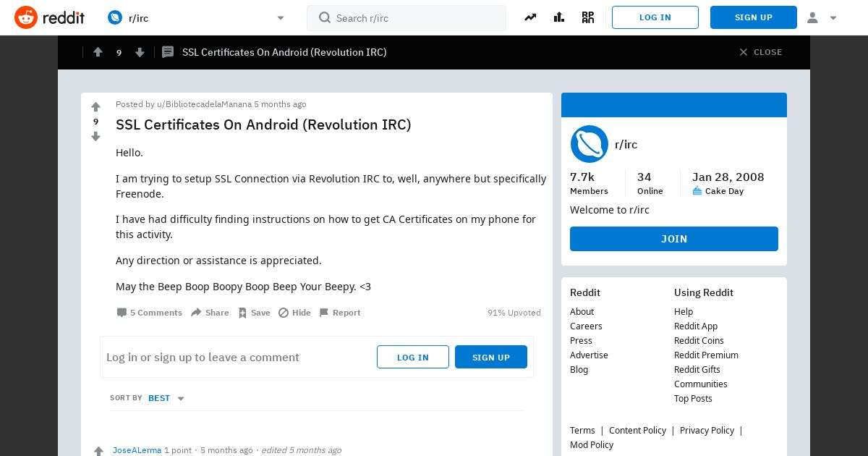Open the Reddit Live grid icon
Image resolution: width=868 pixels, height=456 pixels.
(x=588, y=17)
